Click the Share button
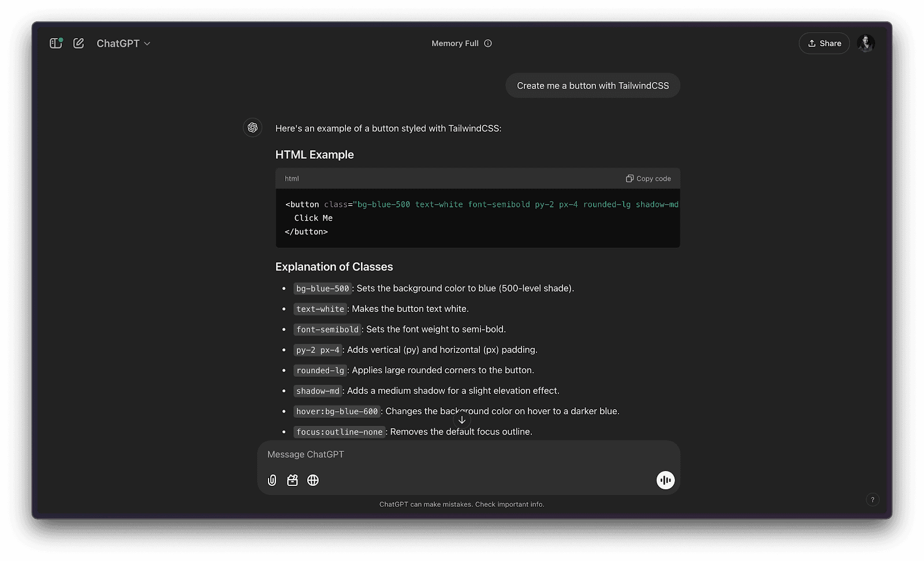The width and height of the screenshot is (924, 561). pos(824,43)
